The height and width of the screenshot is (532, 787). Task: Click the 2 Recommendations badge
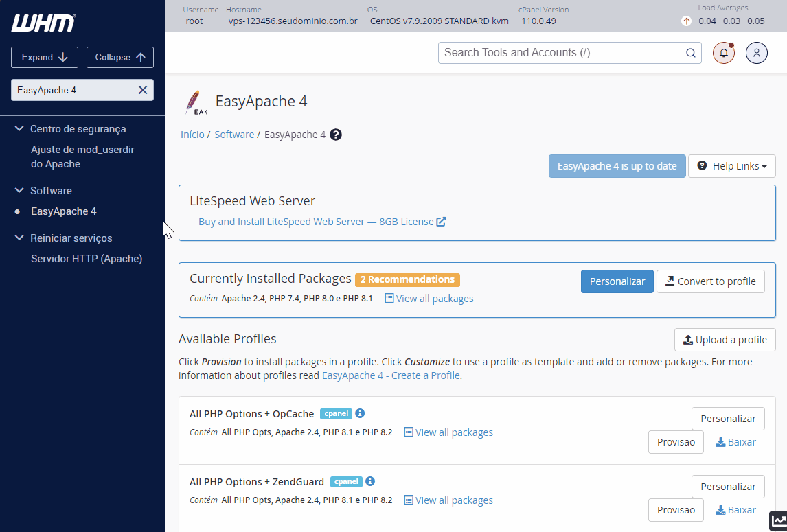pyautogui.click(x=407, y=279)
